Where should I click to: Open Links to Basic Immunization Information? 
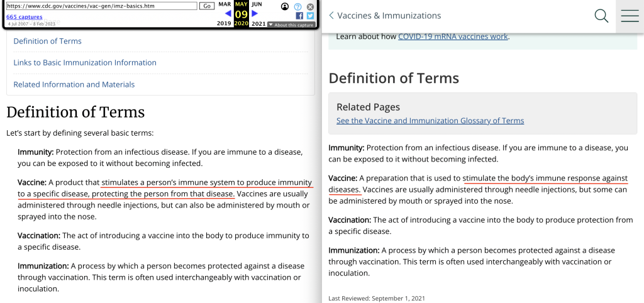[85, 63]
